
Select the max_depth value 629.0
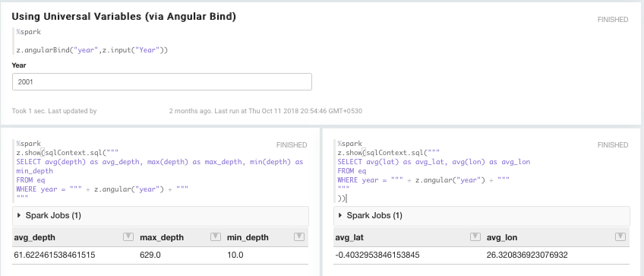(x=150, y=255)
